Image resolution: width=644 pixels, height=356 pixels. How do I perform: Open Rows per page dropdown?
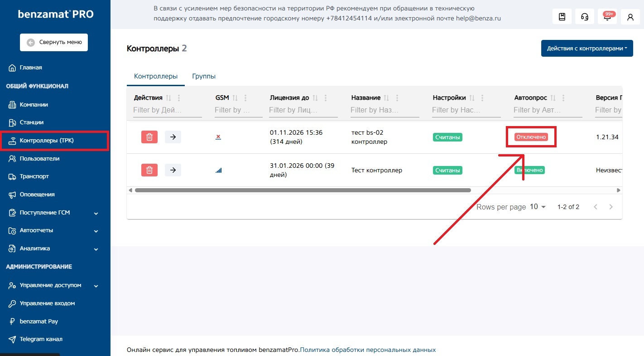[x=538, y=207]
